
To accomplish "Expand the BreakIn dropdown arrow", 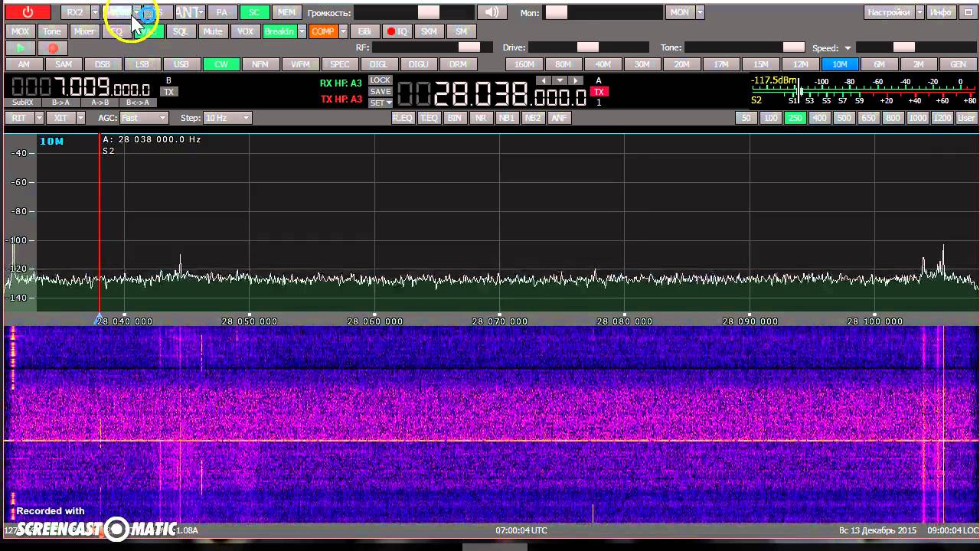I will pyautogui.click(x=302, y=31).
